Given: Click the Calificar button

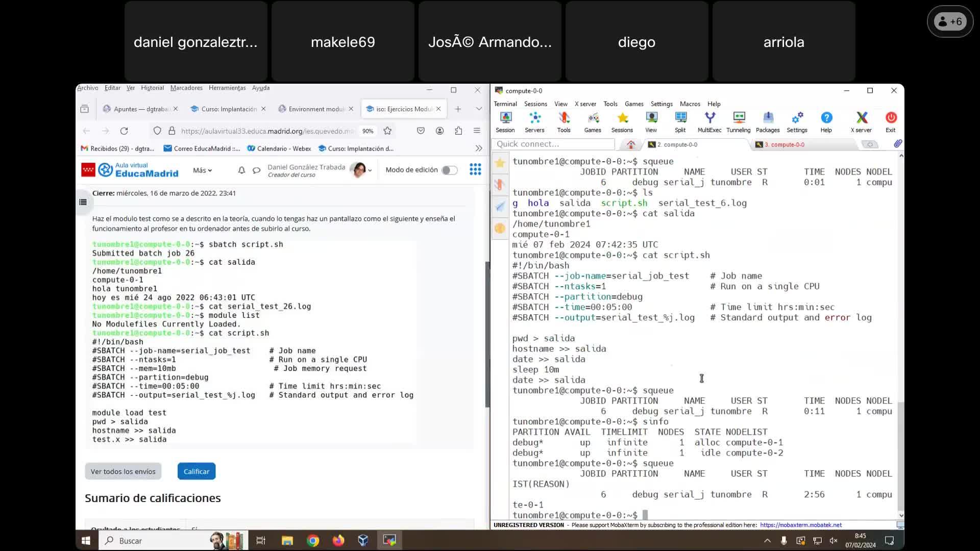Looking at the screenshot, I should pos(197,471).
